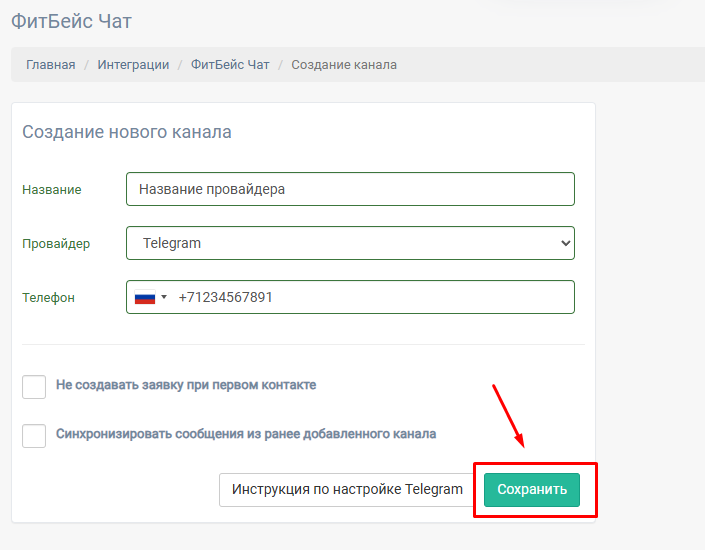Enable 'Не создавать заявку при первом контакте'
The width and height of the screenshot is (705, 550).
point(34,387)
